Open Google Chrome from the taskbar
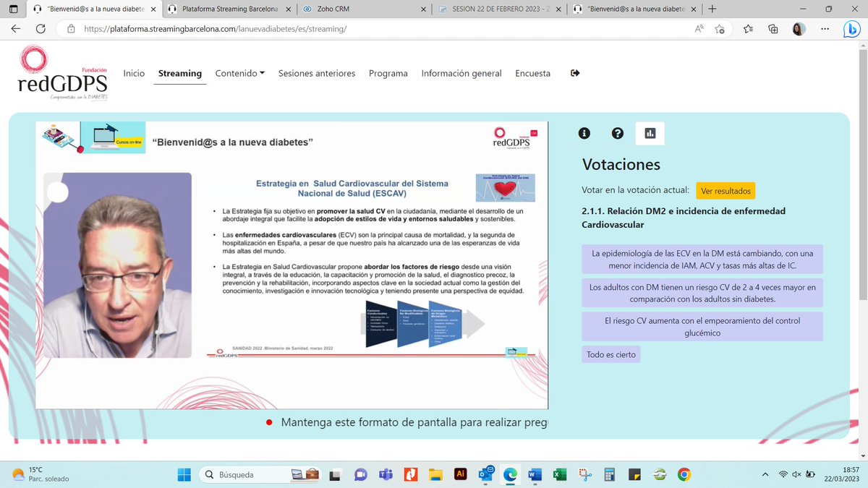 (684, 474)
